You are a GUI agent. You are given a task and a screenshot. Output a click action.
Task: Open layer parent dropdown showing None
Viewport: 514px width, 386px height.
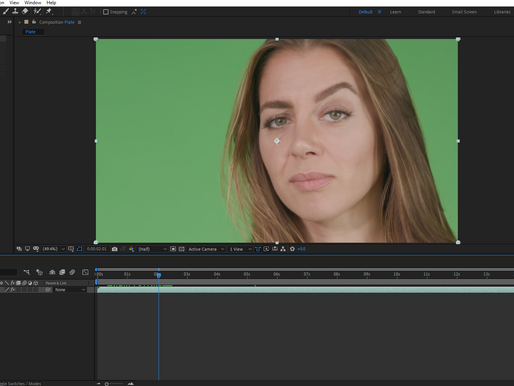[x=70, y=290]
